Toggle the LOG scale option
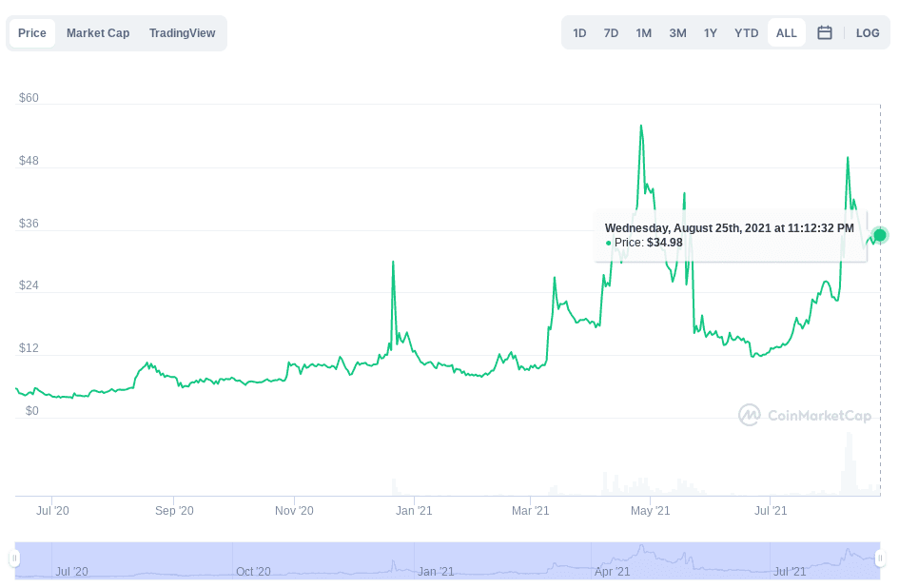The height and width of the screenshot is (588, 899). click(868, 32)
